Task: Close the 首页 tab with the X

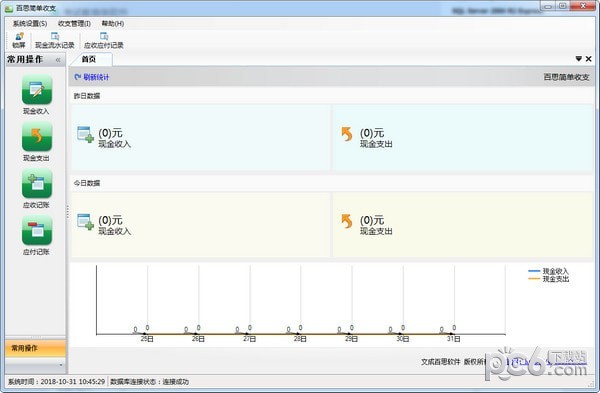Action: tap(589, 59)
